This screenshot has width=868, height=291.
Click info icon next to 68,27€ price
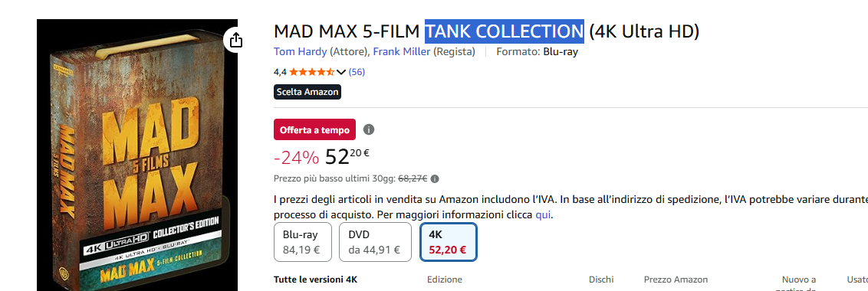click(435, 178)
